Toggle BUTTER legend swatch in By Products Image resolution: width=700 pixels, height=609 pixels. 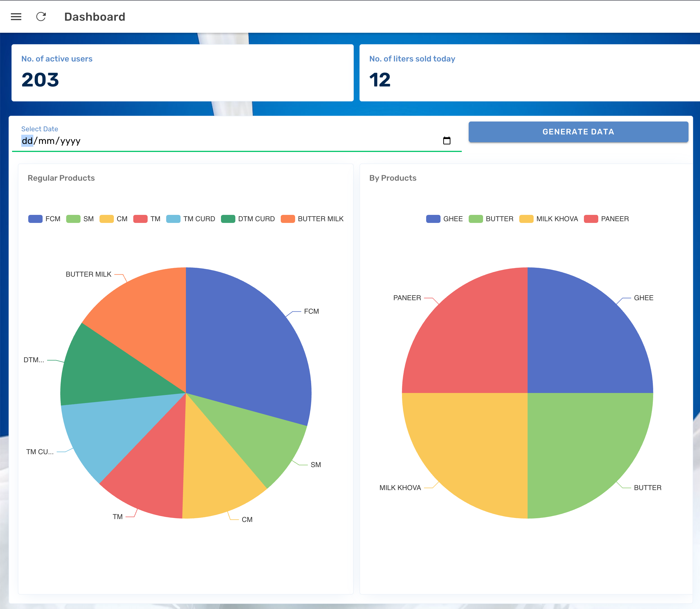tap(476, 219)
